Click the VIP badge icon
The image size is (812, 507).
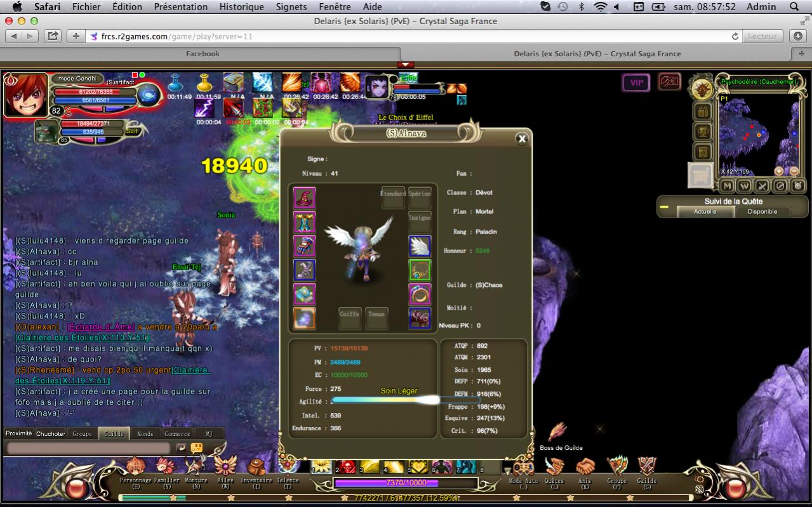(636, 82)
